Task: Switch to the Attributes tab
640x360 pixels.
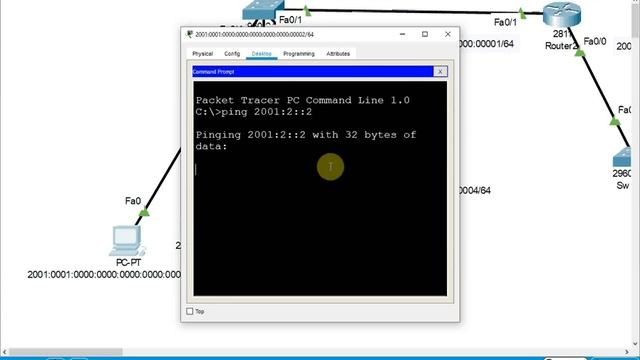Action: click(338, 54)
